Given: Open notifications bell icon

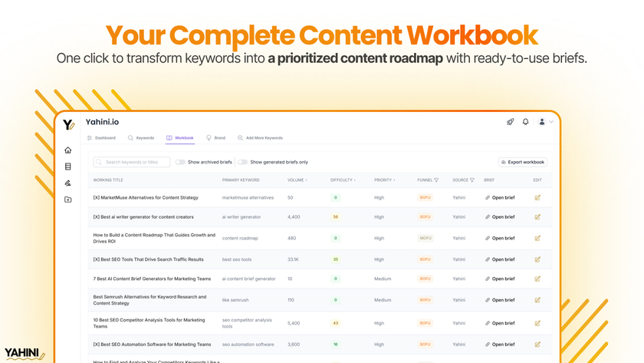Looking at the screenshot, I should (x=525, y=122).
